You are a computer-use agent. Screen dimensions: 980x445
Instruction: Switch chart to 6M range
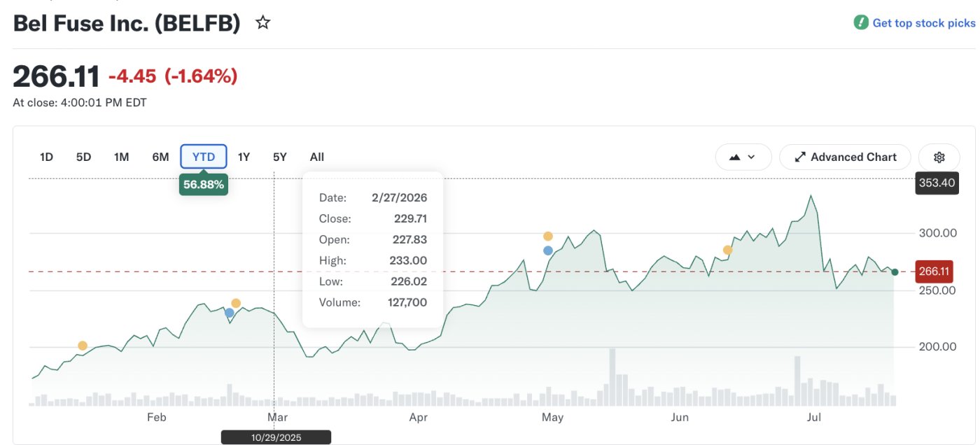[x=160, y=157]
